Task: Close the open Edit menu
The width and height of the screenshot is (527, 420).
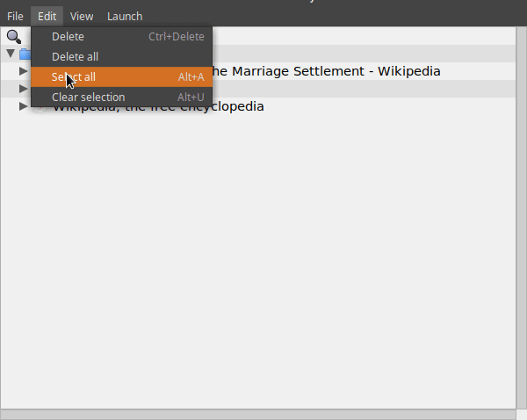Action: pyautogui.click(x=47, y=16)
